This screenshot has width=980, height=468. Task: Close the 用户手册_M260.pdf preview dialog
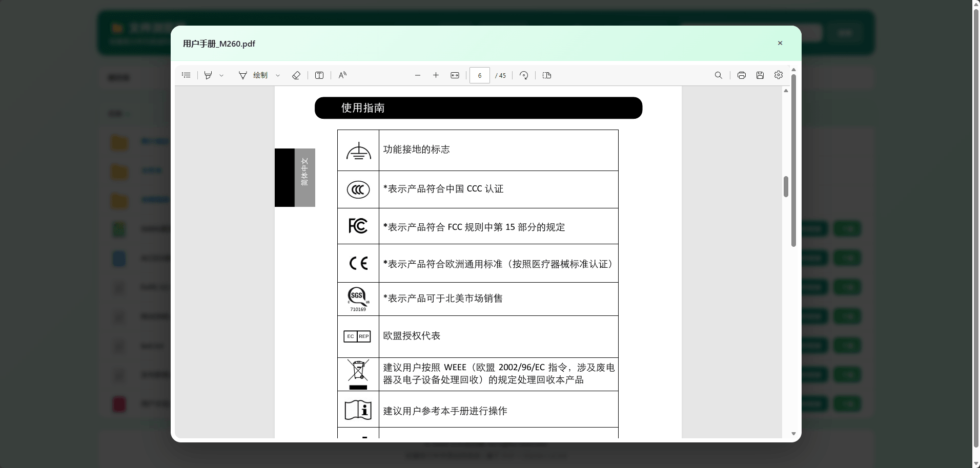(x=780, y=43)
